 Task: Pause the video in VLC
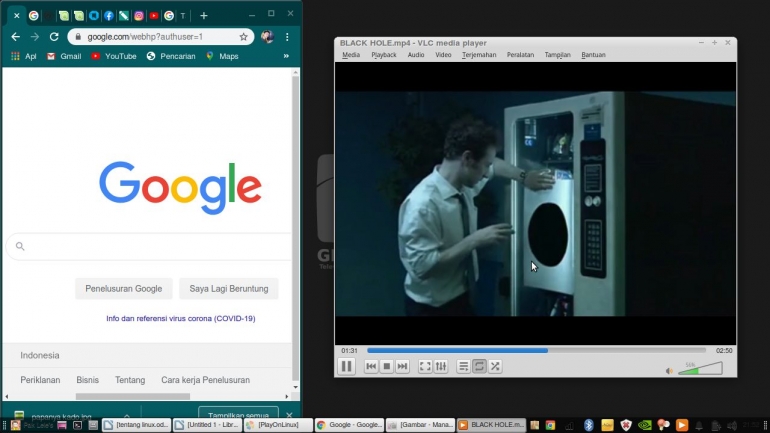(x=346, y=366)
